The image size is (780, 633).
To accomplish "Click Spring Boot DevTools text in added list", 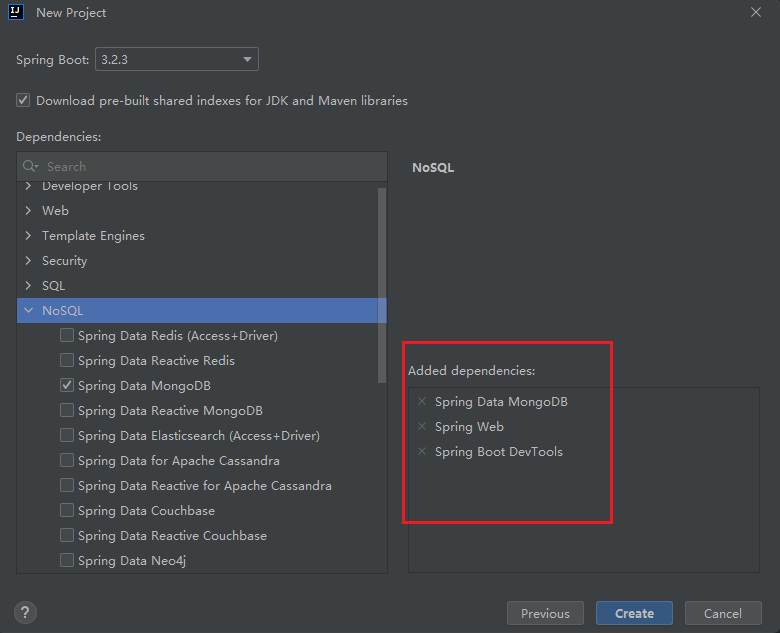I will (x=498, y=451).
